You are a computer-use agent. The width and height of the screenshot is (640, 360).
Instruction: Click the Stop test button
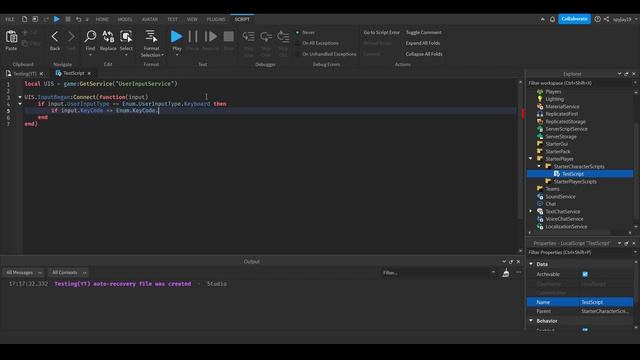pyautogui.click(x=229, y=37)
